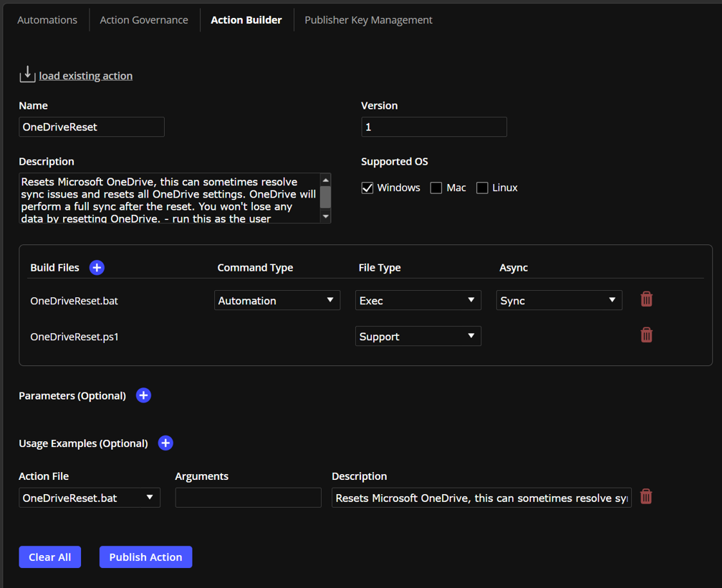This screenshot has height=588, width=722.
Task: Open the Action File OneDriveReset.bat dropdown
Action: [90, 498]
